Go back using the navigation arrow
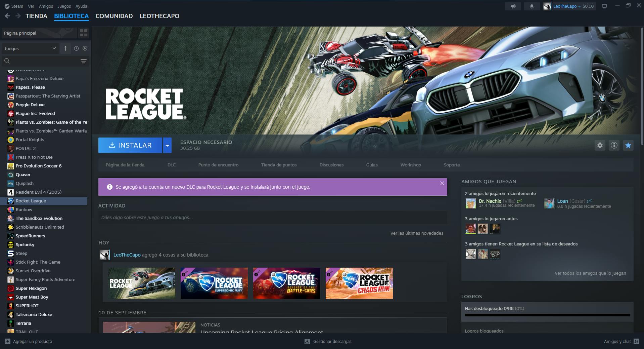 tap(7, 16)
